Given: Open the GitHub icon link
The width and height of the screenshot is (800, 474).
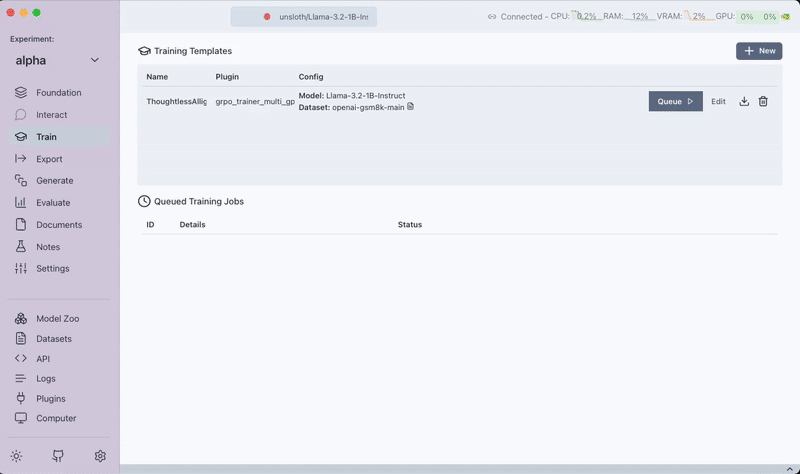Looking at the screenshot, I should click(x=58, y=456).
